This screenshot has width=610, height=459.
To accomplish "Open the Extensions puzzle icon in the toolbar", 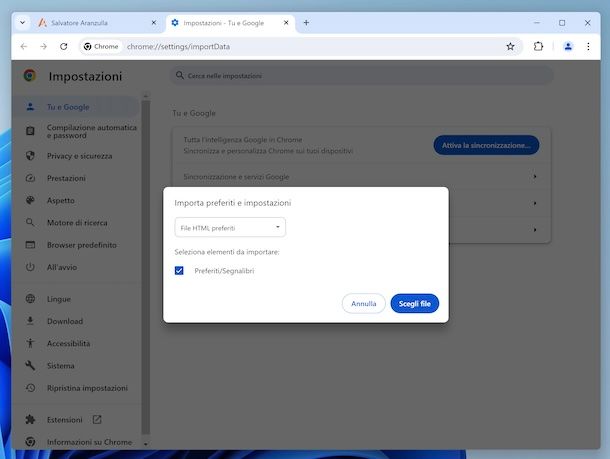I will [538, 47].
